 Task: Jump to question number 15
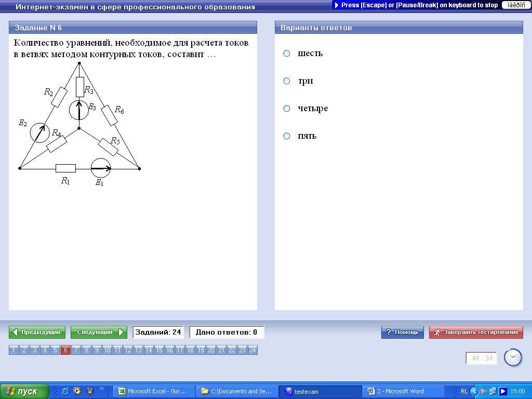tap(159, 350)
